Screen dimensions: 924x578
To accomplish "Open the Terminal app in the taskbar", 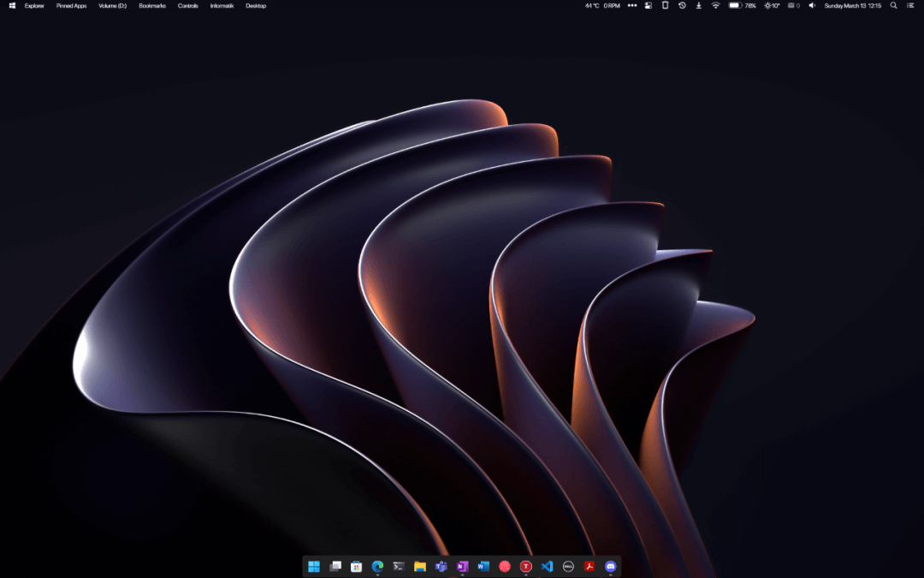I will (x=399, y=566).
